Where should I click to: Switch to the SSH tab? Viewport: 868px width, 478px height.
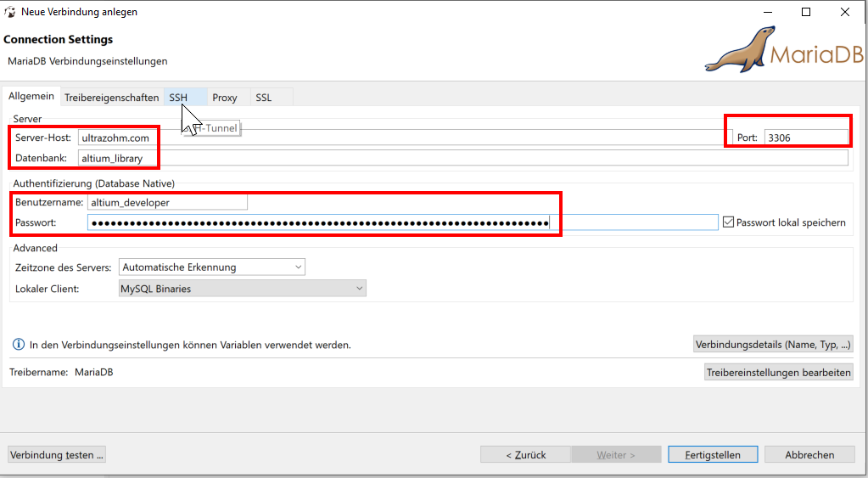tap(178, 98)
